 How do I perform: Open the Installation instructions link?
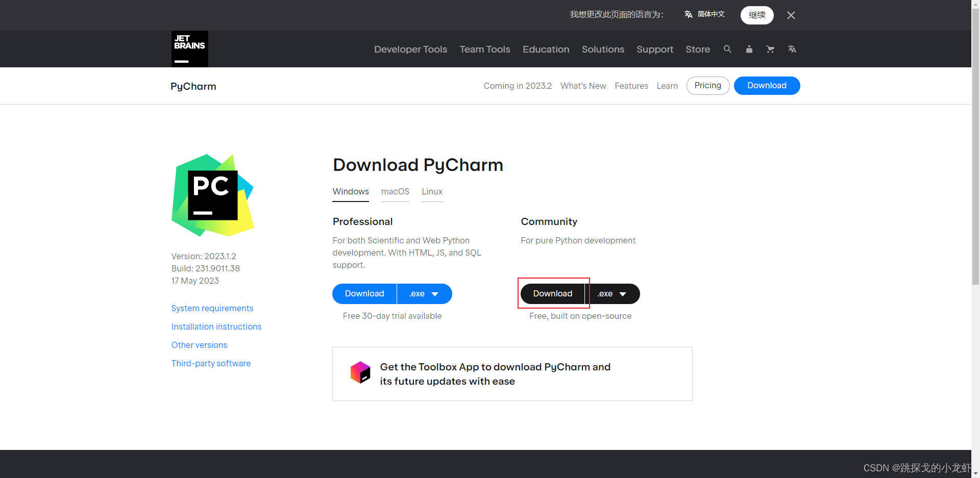216,326
